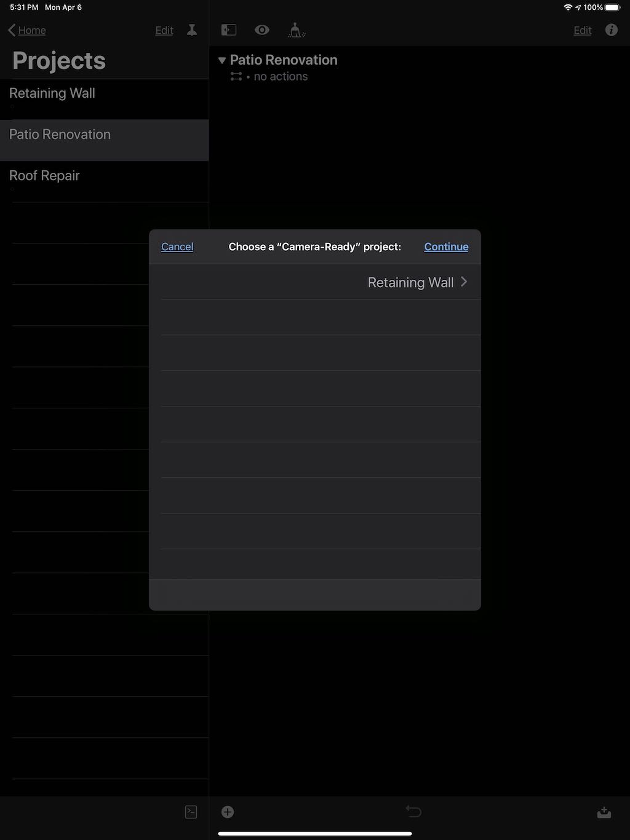
Task: Open Retaining Wall row's chevron
Action: [x=464, y=282]
